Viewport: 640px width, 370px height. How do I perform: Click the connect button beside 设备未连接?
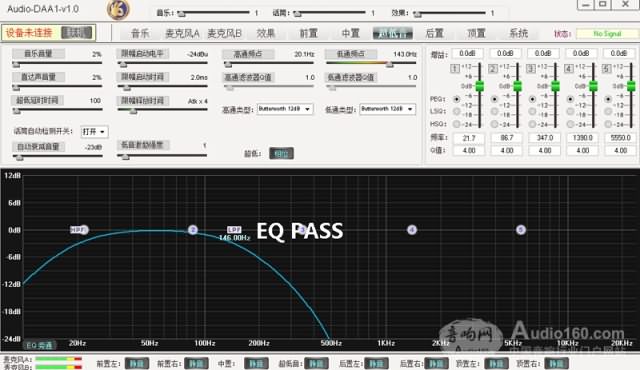pos(76,33)
